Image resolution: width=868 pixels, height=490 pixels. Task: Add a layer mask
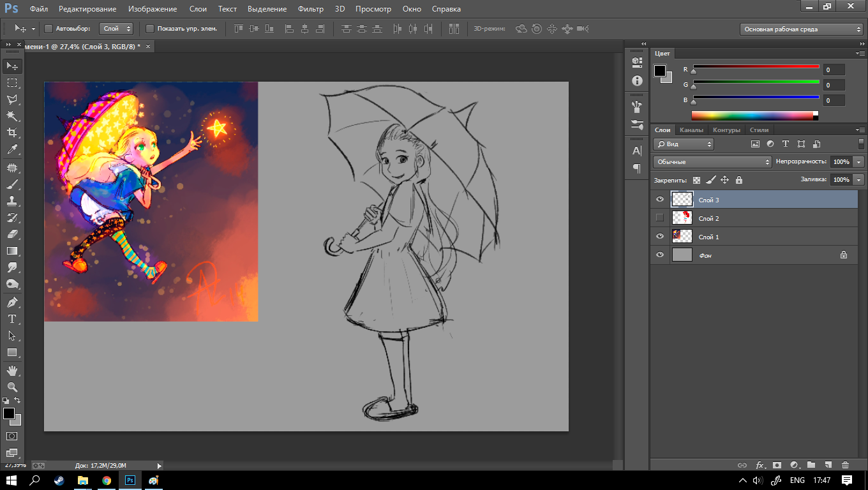777,466
